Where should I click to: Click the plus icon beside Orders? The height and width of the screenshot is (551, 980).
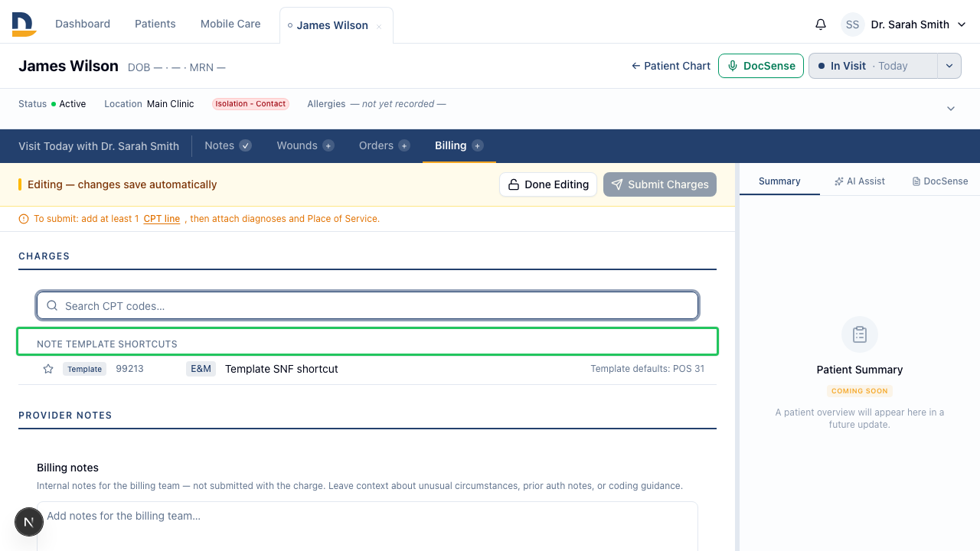(x=404, y=145)
